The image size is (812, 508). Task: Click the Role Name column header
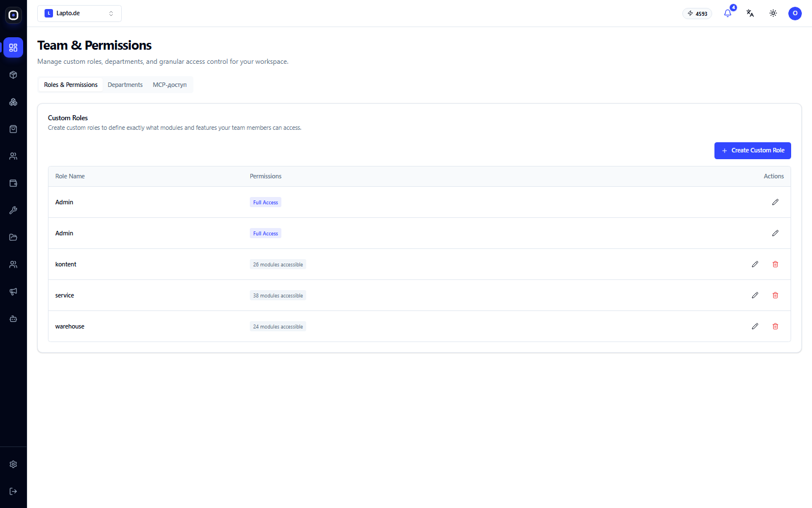click(x=70, y=176)
